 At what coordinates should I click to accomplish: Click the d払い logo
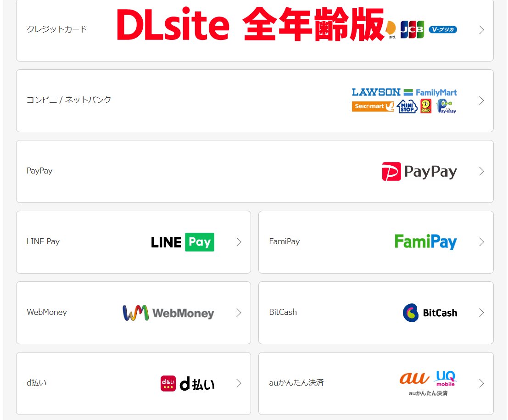[x=188, y=383]
